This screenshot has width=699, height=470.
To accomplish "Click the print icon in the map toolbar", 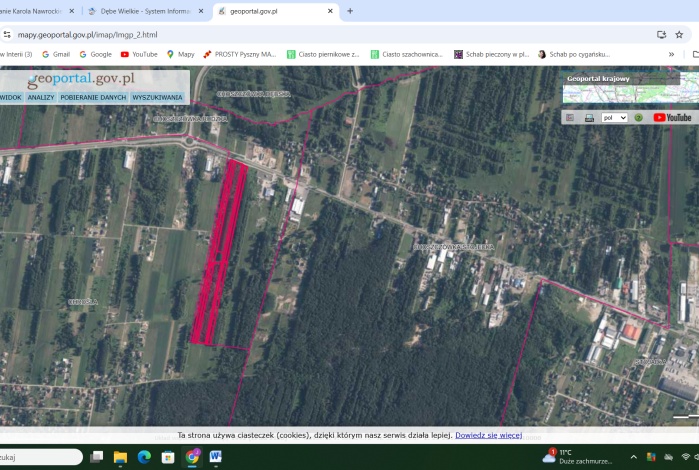I will pyautogui.click(x=589, y=117).
